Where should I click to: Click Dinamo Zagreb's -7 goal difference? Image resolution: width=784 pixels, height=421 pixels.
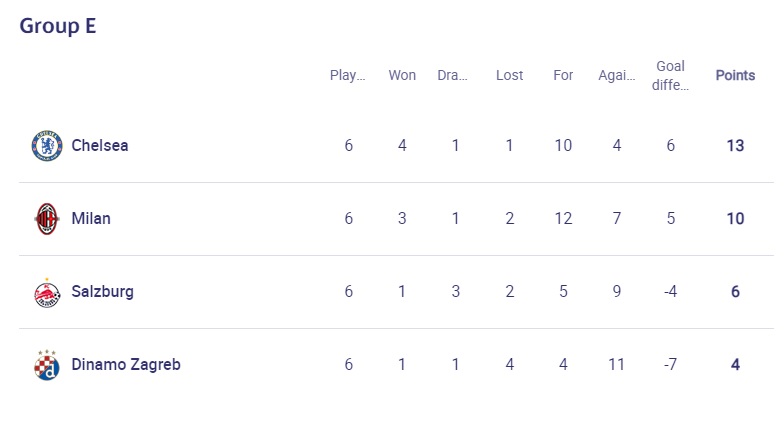(x=670, y=364)
